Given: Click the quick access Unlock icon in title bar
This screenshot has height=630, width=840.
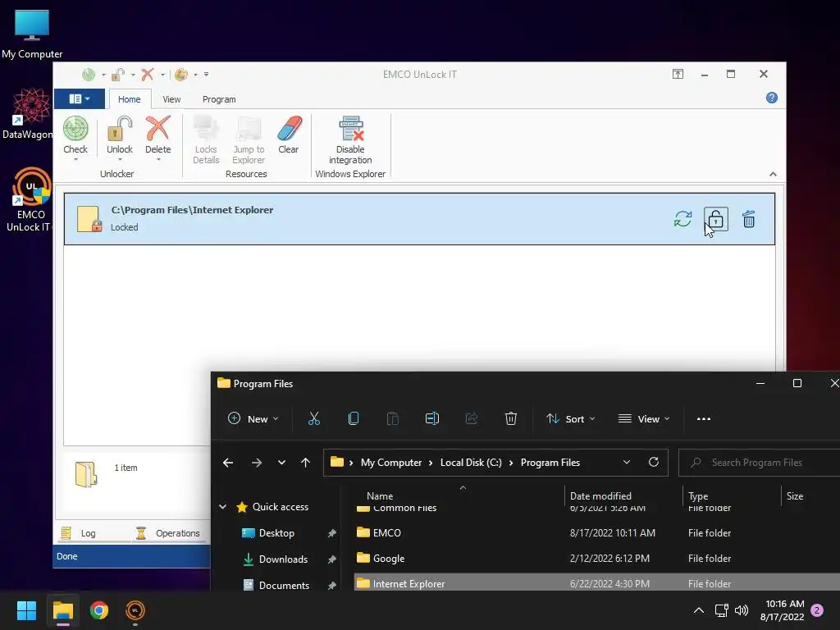Looking at the screenshot, I should [x=118, y=75].
